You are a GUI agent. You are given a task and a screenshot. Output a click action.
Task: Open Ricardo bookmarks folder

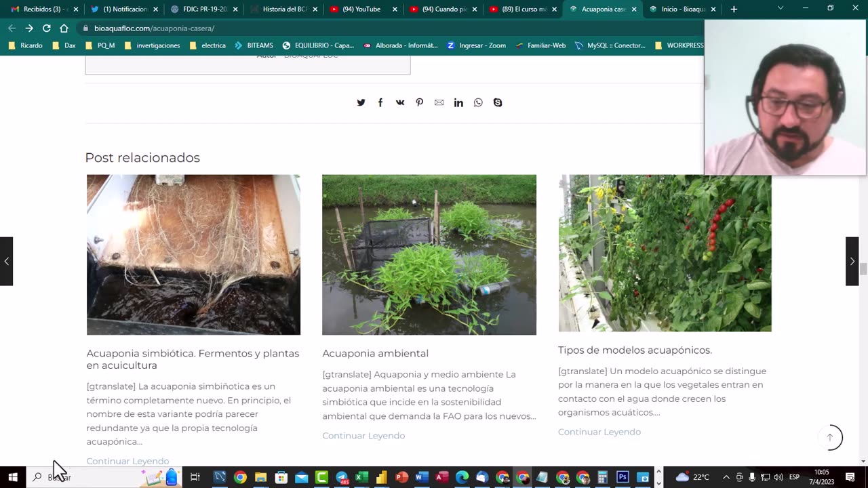26,45
